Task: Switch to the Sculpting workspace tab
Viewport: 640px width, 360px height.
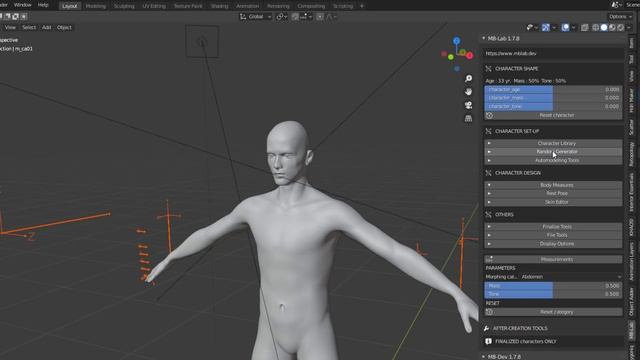Action: (x=124, y=6)
